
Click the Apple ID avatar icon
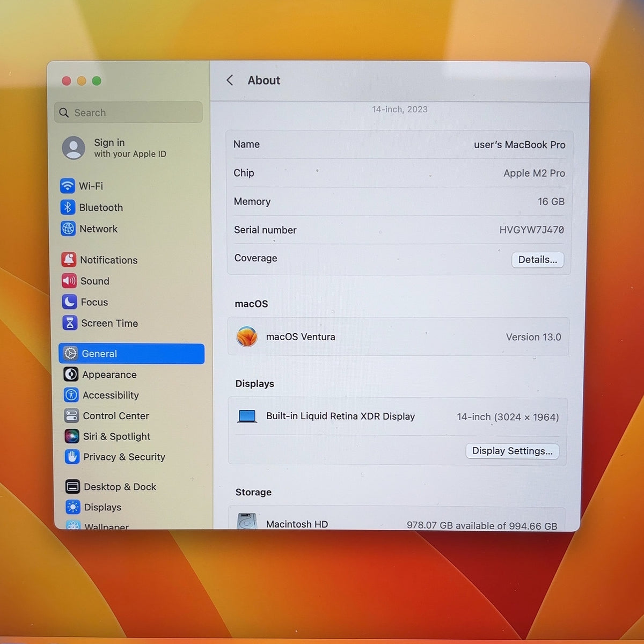point(74,148)
